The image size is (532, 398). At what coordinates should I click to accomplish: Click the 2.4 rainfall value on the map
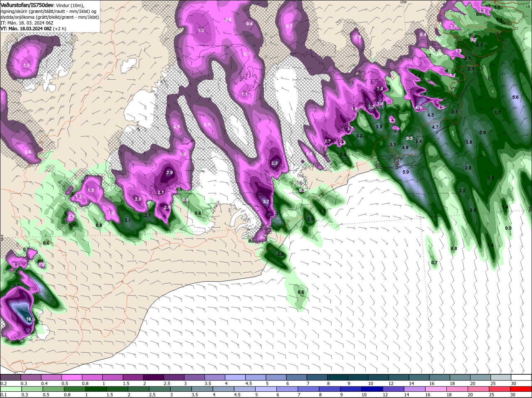coord(343,155)
